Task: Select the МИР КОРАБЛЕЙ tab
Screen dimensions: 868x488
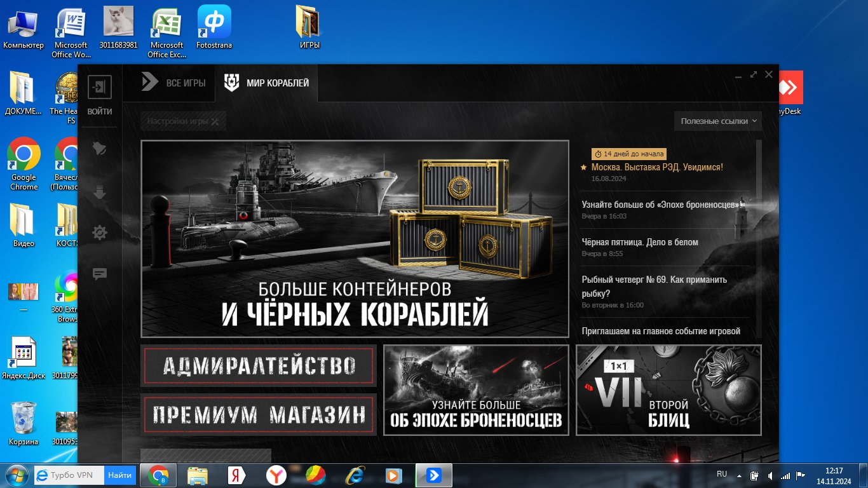Action: point(266,83)
